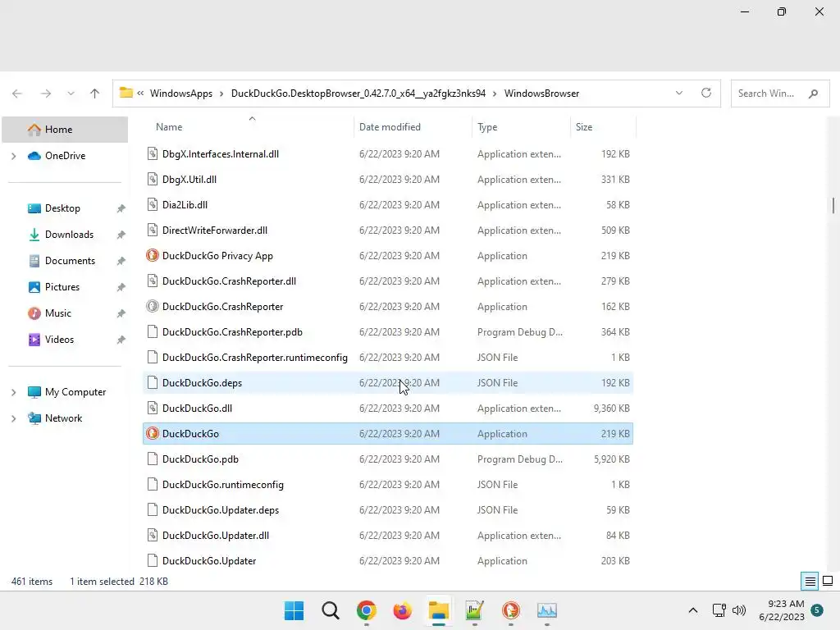
Task: Launch Google Chrome from taskbar
Action: click(367, 610)
